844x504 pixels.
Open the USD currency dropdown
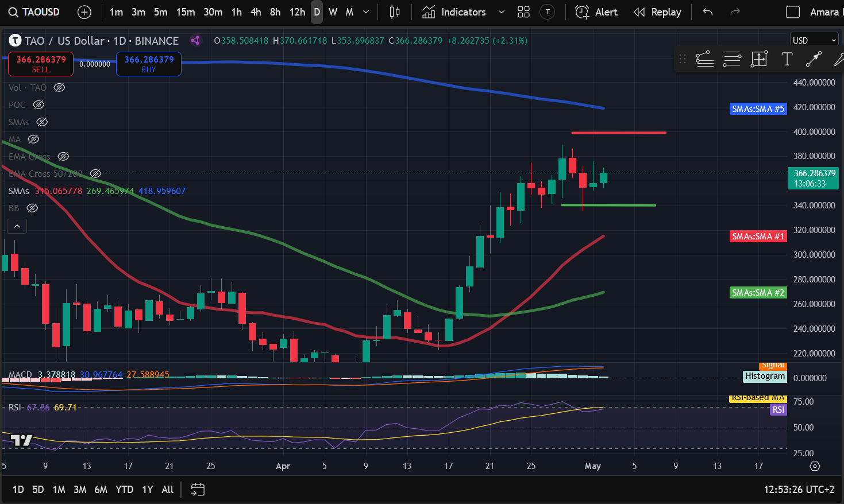click(x=814, y=40)
